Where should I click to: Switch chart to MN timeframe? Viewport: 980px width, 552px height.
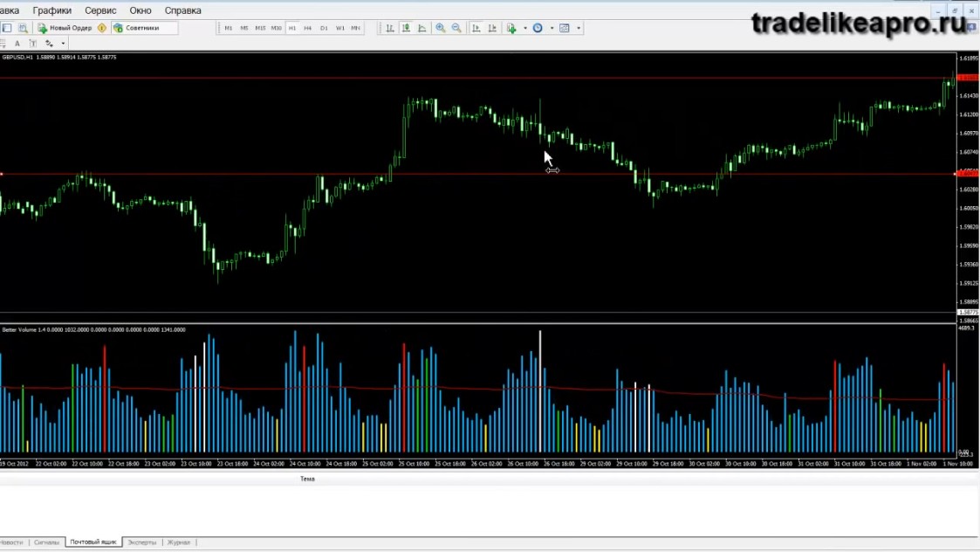[x=356, y=28]
